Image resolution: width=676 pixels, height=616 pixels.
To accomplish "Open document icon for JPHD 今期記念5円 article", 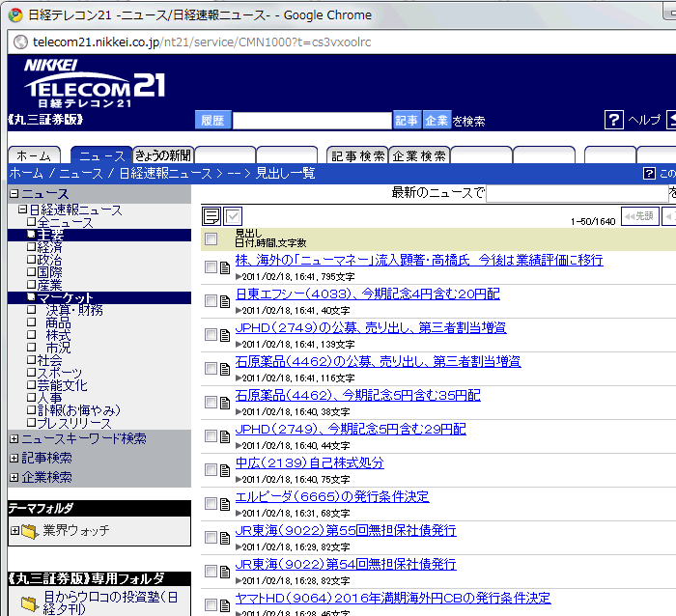I will click(x=225, y=436).
